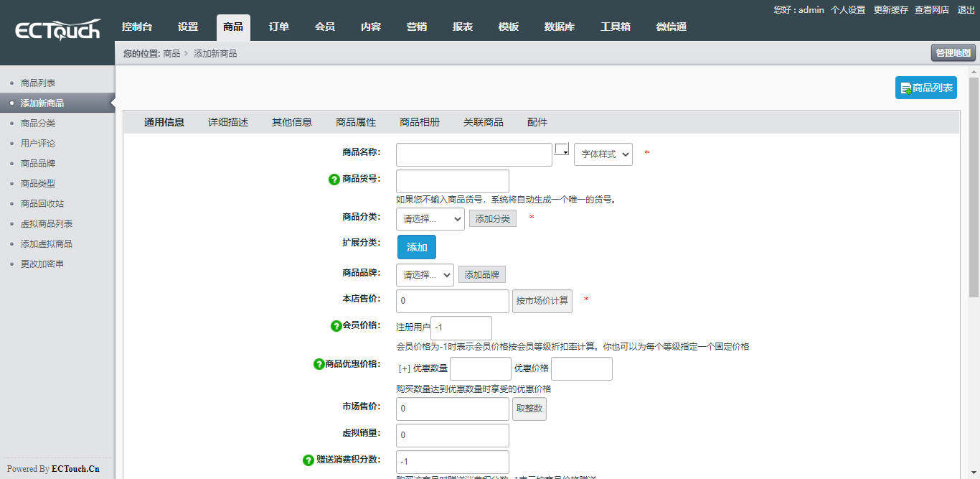Image resolution: width=980 pixels, height=479 pixels.
Task: Switch to the 商品属性 tab
Action: pyautogui.click(x=356, y=122)
